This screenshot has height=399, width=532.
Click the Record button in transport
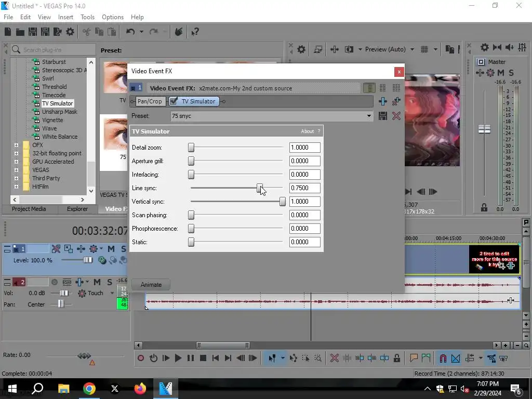(x=140, y=358)
